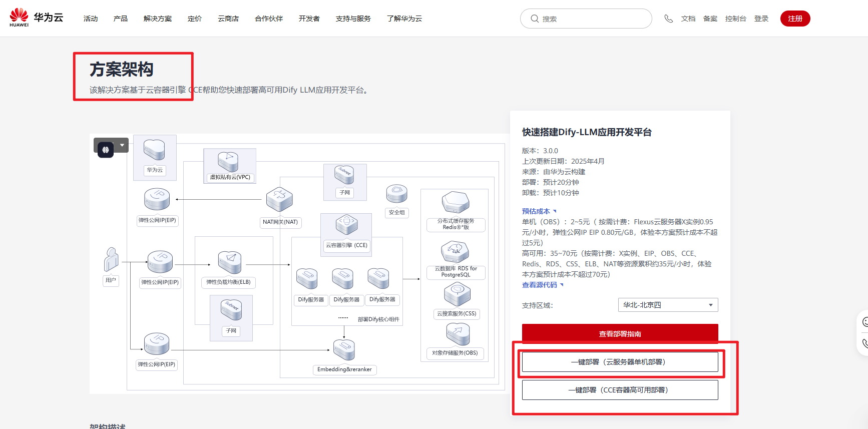Open the 支持与服务 menu

tap(353, 19)
